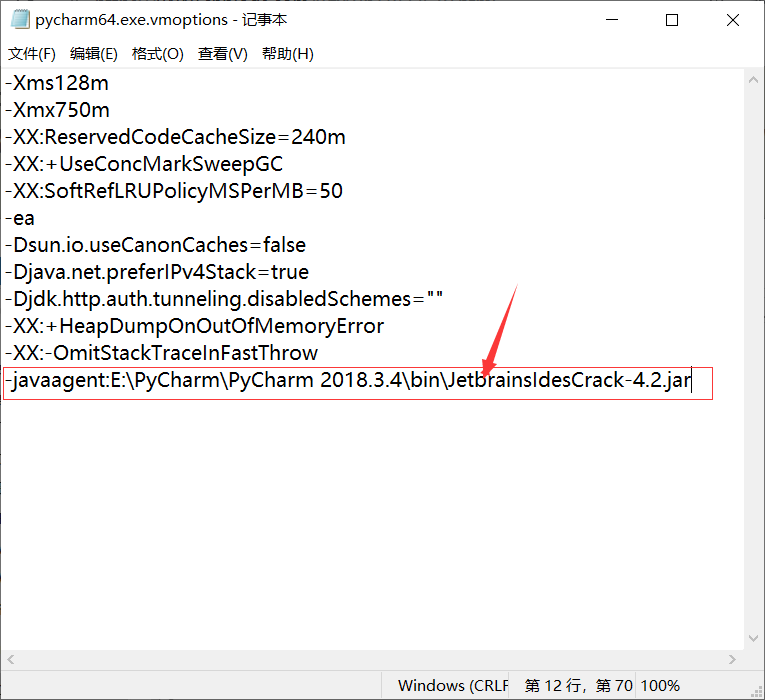Click the -Xms128m line
This screenshot has height=700, width=765.
[57, 83]
